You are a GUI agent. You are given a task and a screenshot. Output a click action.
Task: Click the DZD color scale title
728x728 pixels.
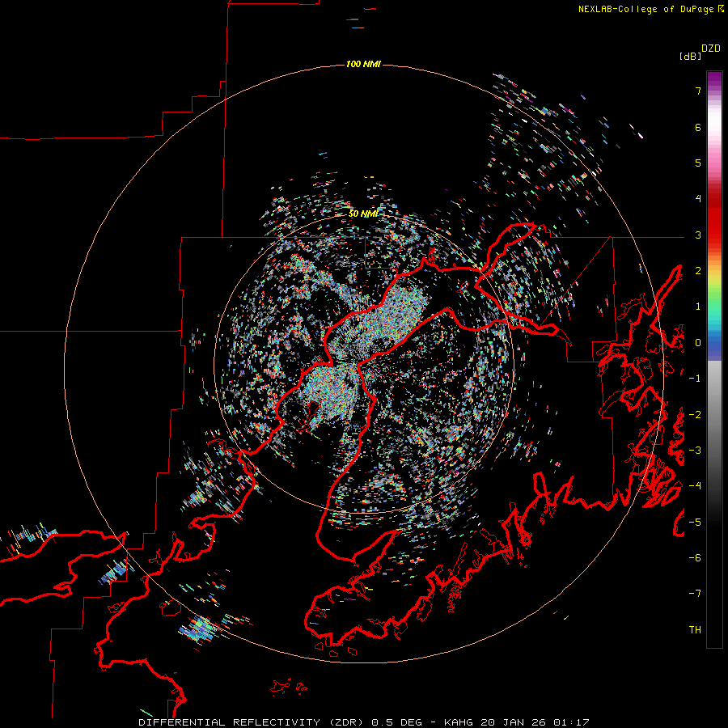click(x=711, y=49)
